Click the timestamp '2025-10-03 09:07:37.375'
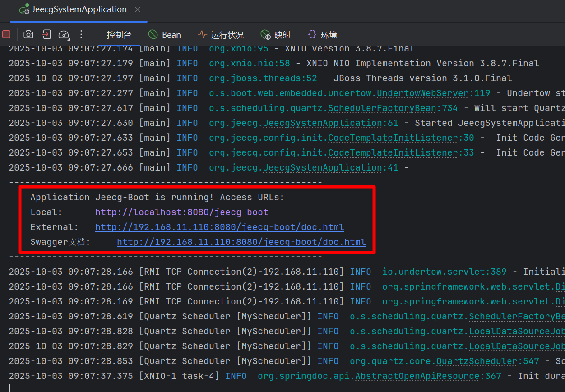This screenshot has width=565, height=392. point(71,376)
